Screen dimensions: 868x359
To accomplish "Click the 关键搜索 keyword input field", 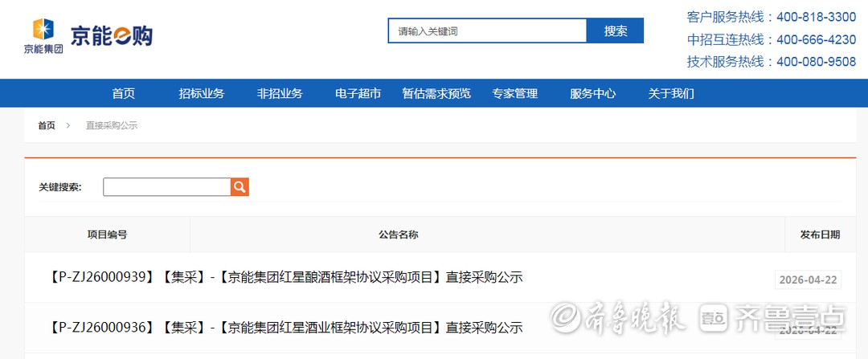I will [x=166, y=187].
